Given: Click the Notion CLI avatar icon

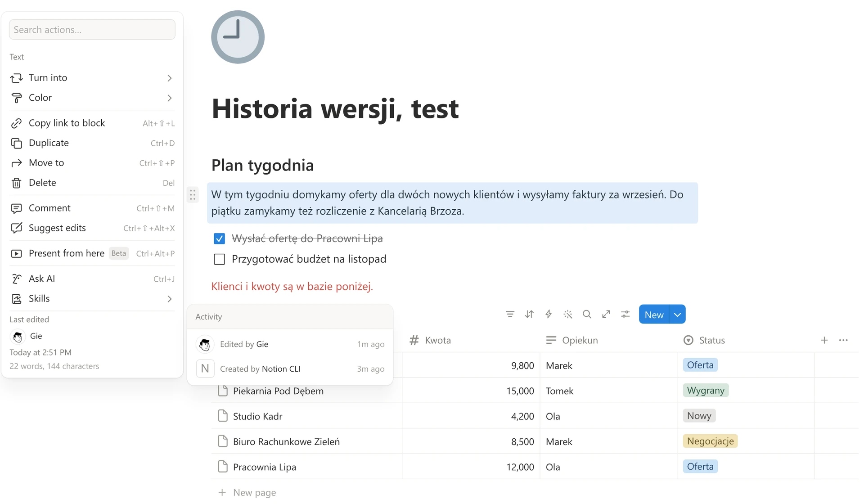Looking at the screenshot, I should click(205, 369).
